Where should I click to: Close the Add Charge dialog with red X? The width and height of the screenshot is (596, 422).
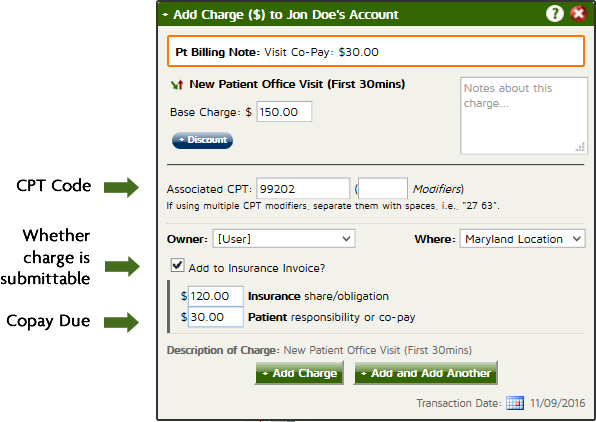click(579, 14)
